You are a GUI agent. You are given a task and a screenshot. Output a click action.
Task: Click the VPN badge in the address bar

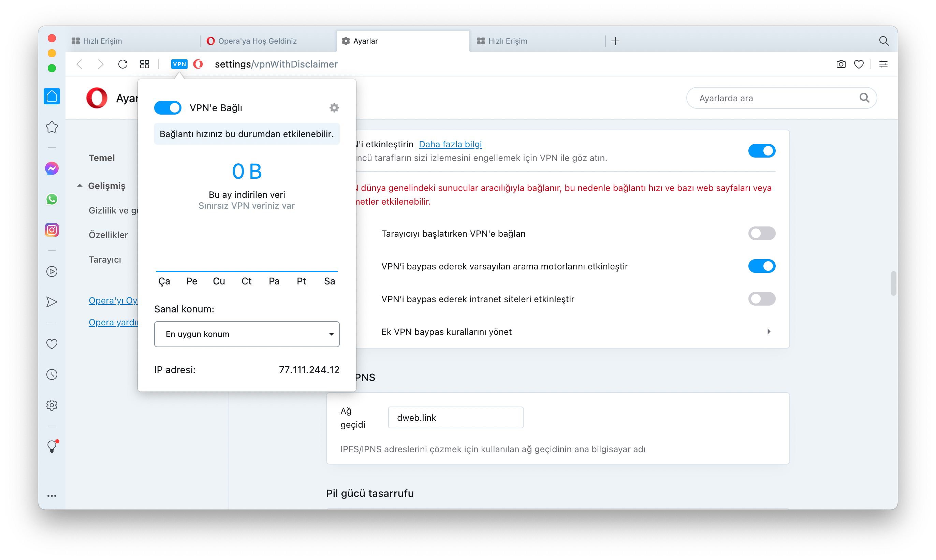pos(179,64)
